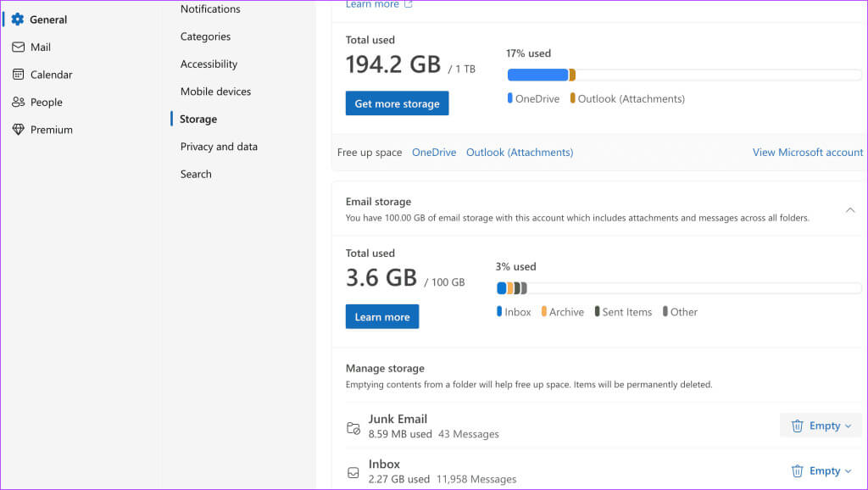
Task: Click the Inbox legend color marker
Action: (x=499, y=311)
